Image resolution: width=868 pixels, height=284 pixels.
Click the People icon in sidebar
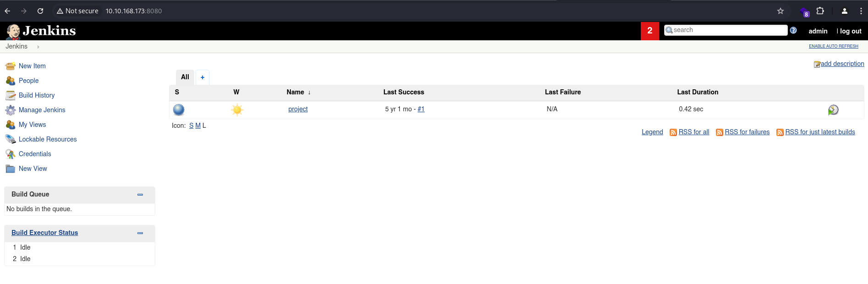(11, 81)
